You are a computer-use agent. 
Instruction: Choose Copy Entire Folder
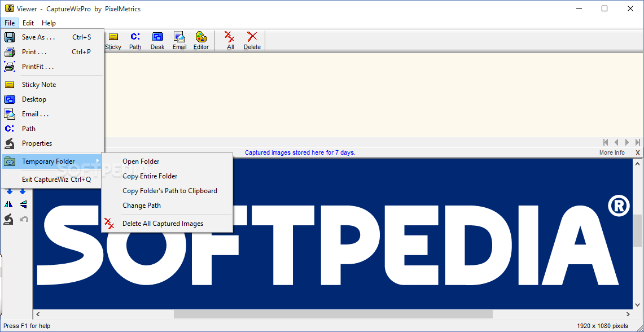pos(167,176)
